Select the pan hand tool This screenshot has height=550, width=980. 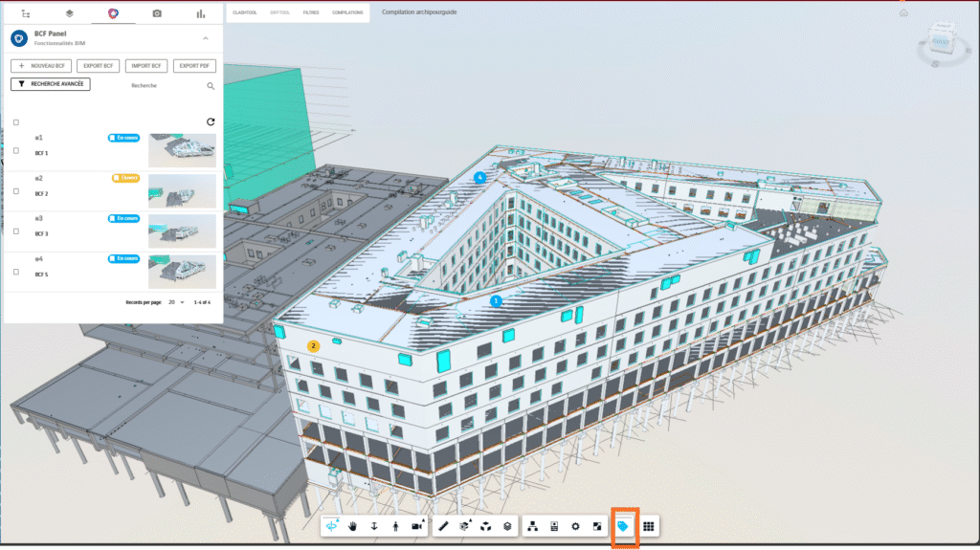coord(353,526)
